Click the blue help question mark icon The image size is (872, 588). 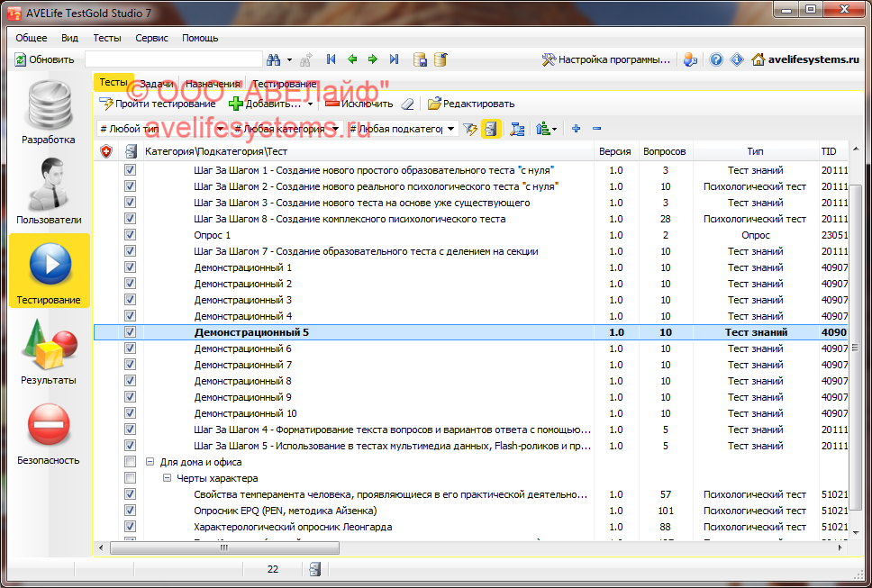716,59
